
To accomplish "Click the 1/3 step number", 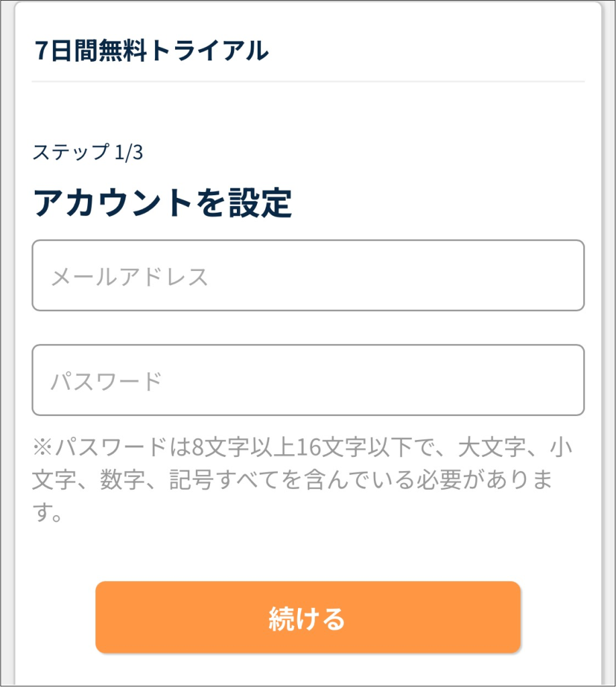I will tap(129, 152).
